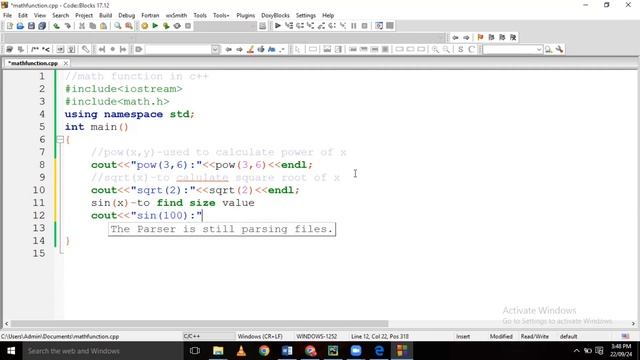Screen dimensions: 640x360
Task: Click the Build and run icon
Action: click(166, 26)
